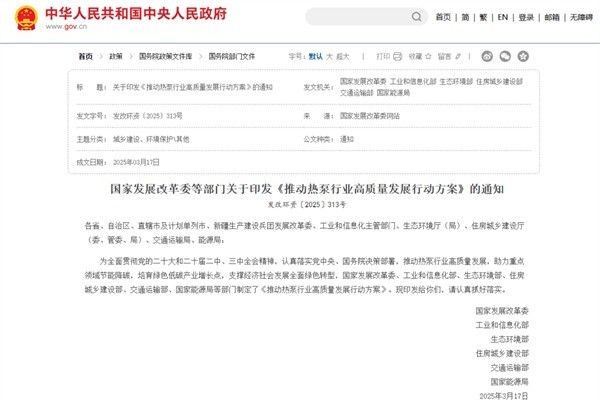The height and width of the screenshot is (403, 600).
Task: Click the 留言 message label
Action: tap(445, 57)
